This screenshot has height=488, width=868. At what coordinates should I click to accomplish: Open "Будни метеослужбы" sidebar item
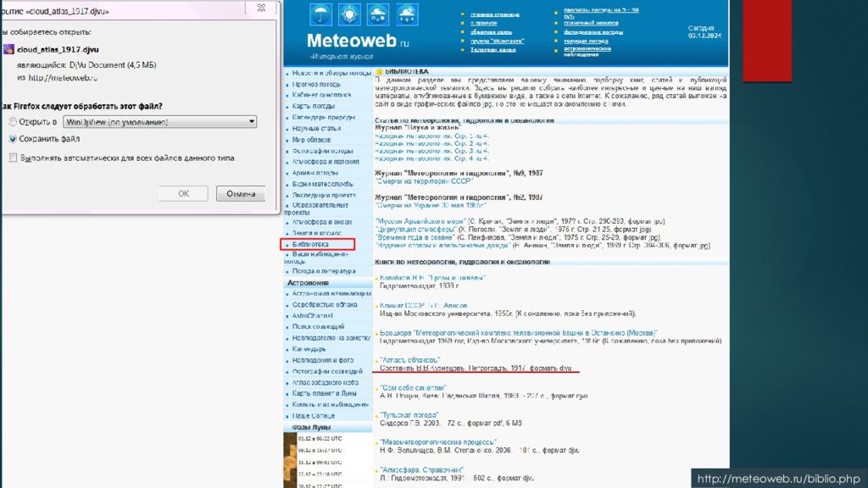322,184
